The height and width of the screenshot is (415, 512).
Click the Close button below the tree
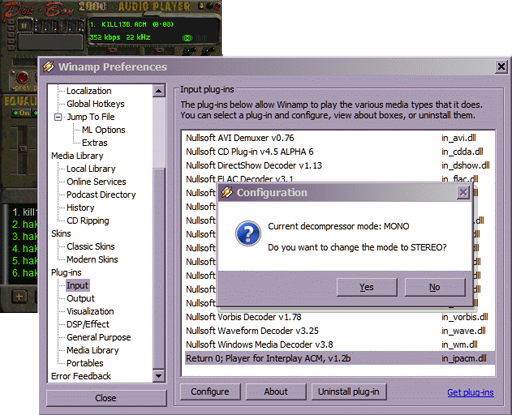(x=106, y=398)
